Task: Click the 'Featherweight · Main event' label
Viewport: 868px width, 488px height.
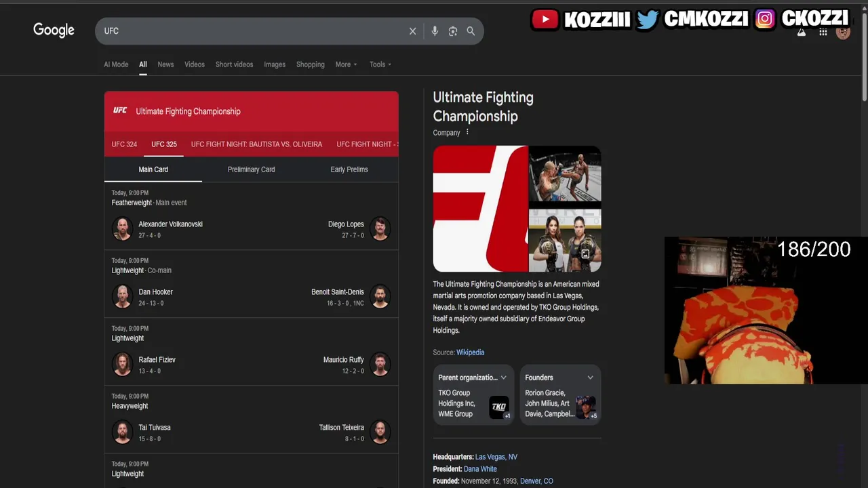Action: pos(149,203)
